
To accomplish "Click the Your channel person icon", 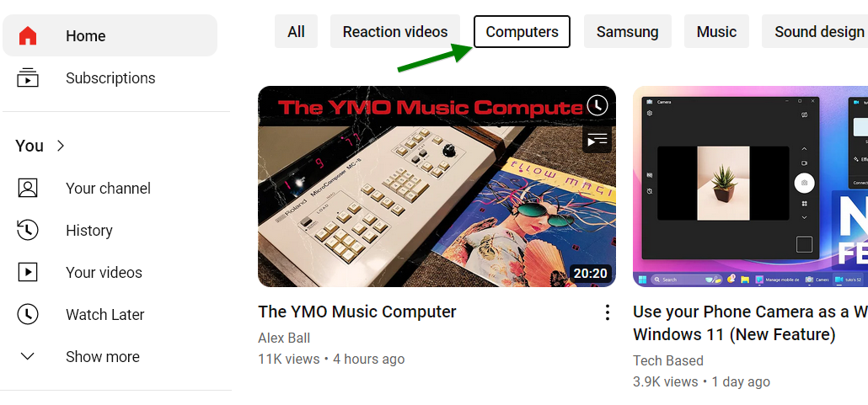I will (28, 188).
